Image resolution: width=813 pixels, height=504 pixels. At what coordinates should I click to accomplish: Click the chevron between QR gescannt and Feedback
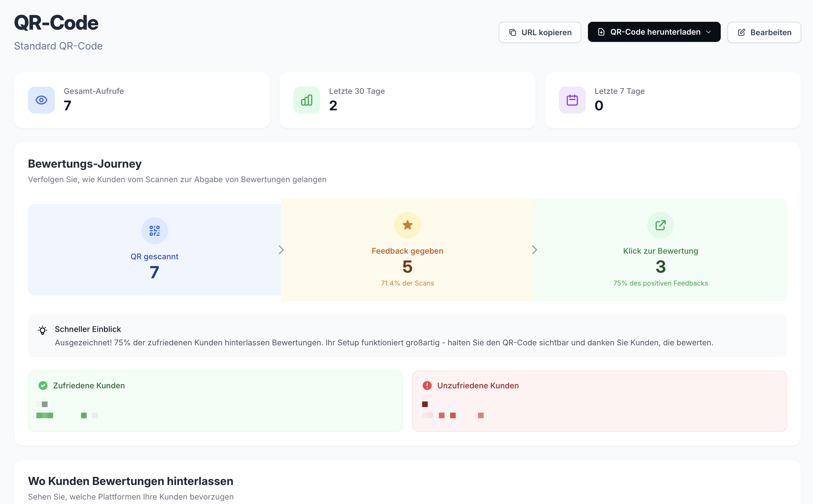(x=281, y=250)
